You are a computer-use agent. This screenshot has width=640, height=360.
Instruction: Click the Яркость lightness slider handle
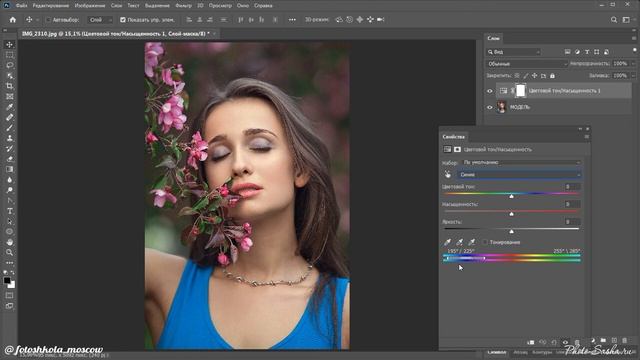pyautogui.click(x=511, y=232)
